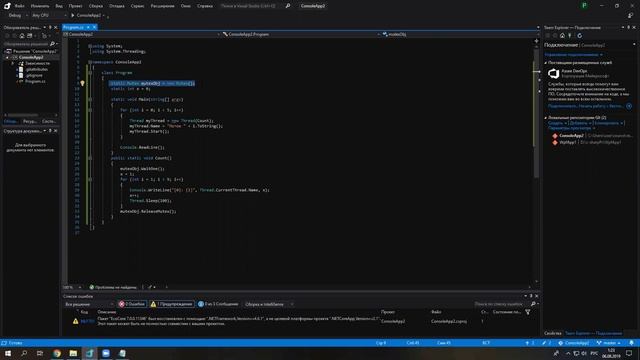Screen dimensions: 640x360
Task: Collapse the hosted service providers section
Action: (x=546, y=63)
